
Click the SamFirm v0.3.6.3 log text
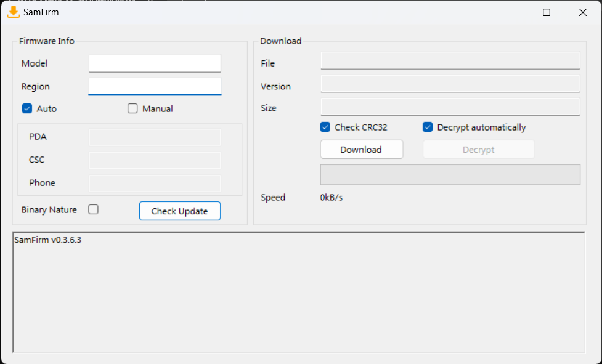(x=48, y=240)
